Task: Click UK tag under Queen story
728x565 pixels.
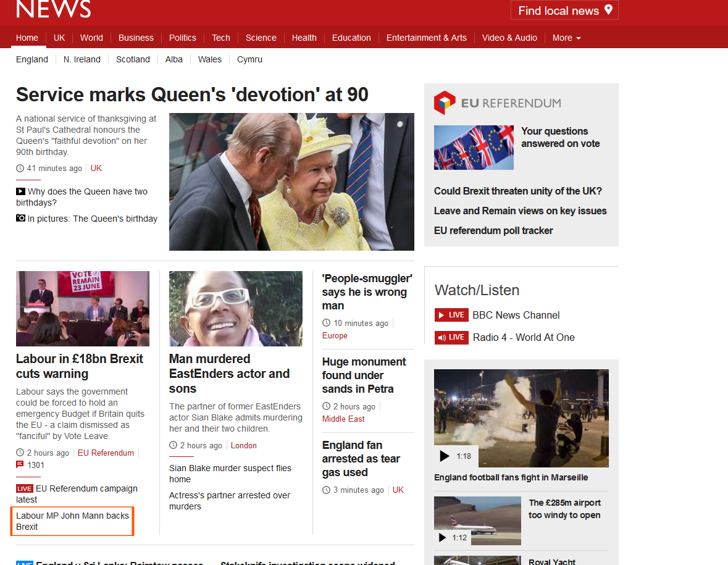Action: tap(96, 168)
